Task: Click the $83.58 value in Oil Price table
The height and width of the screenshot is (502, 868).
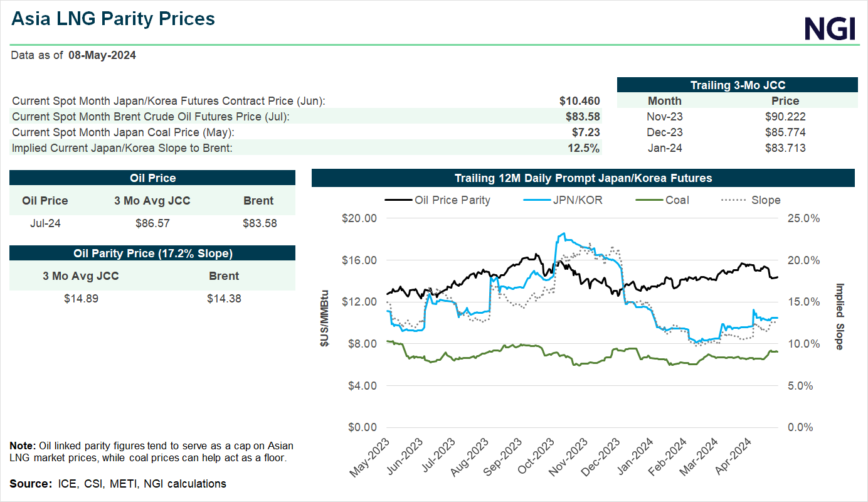Action: coord(259,222)
